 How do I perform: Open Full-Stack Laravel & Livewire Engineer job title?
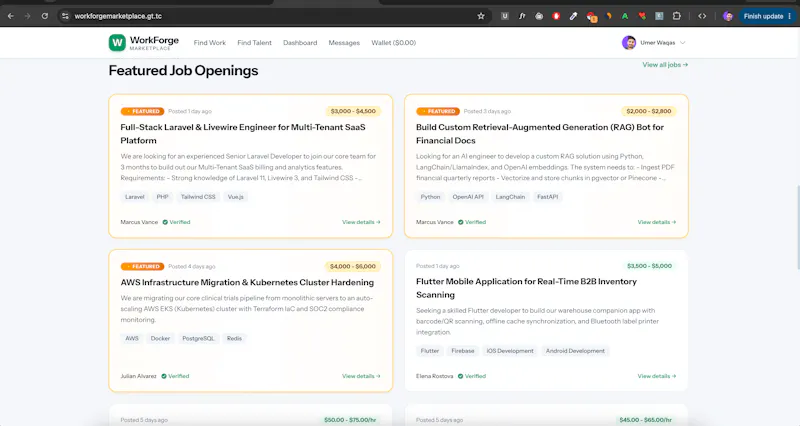point(243,134)
